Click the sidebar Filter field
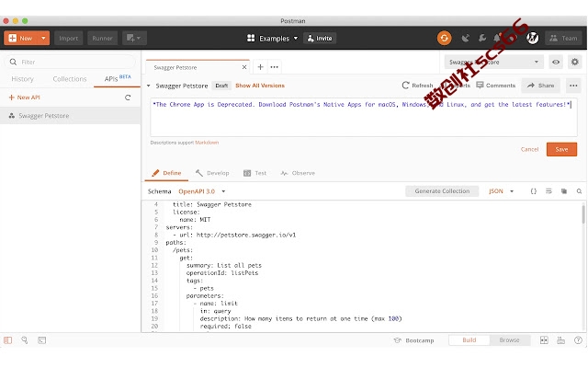This screenshot has width=588, height=368. (x=70, y=62)
